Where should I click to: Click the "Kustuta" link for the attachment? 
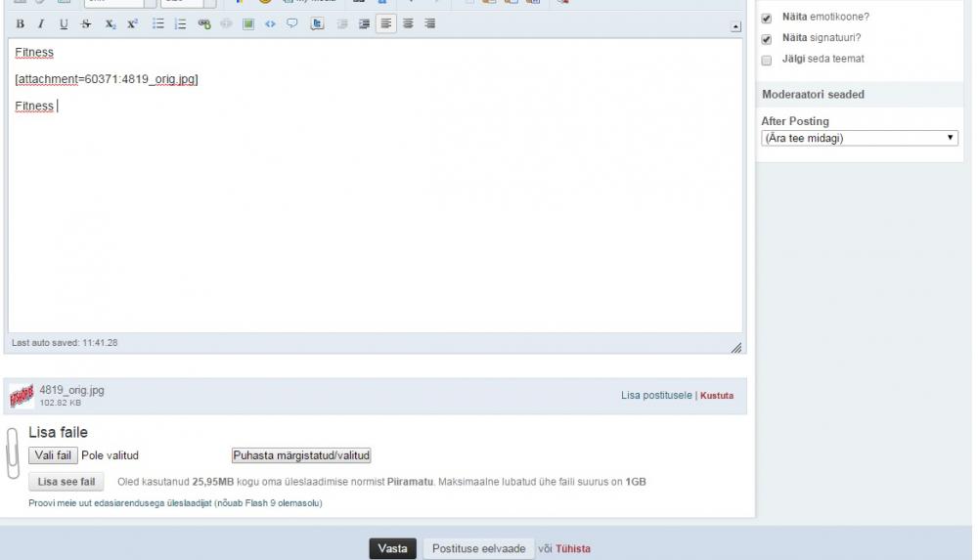pos(717,396)
